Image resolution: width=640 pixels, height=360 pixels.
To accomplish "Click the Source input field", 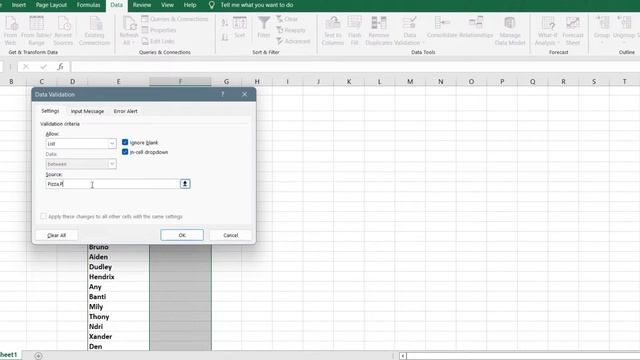I will (113, 184).
